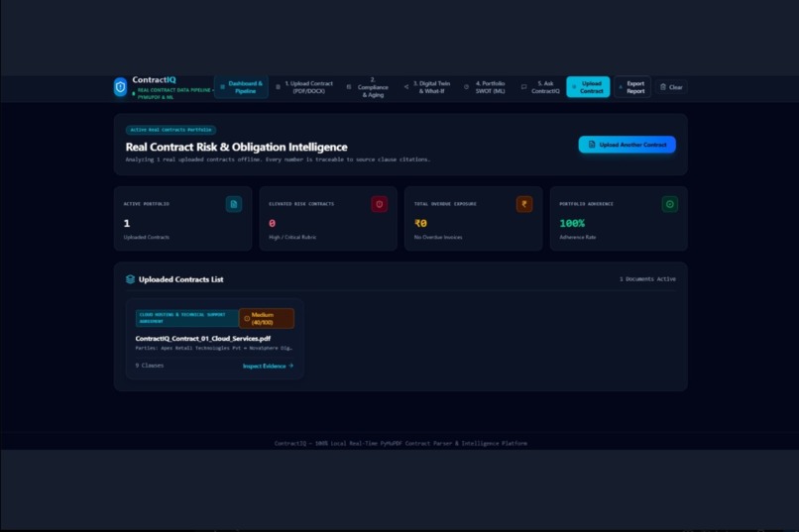The width and height of the screenshot is (799, 532).
Task: Select the 4. Portfolio SWOT (ML) tab
Action: 485,87
